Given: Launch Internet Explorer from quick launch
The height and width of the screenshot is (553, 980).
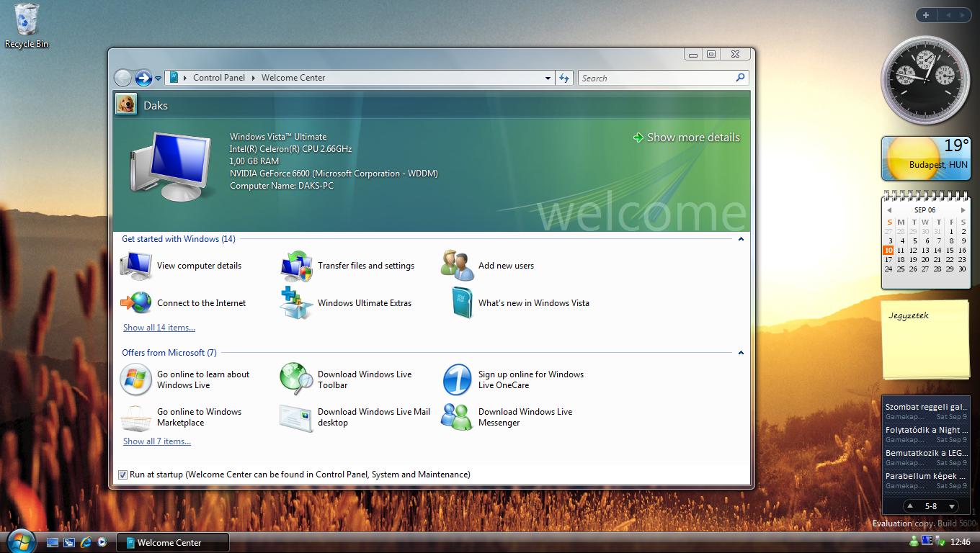Looking at the screenshot, I should click(x=86, y=542).
